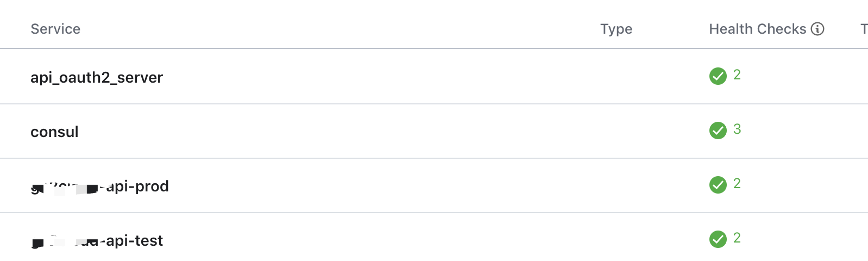Click health check count in api-prod row
The image size is (868, 261).
(x=737, y=184)
